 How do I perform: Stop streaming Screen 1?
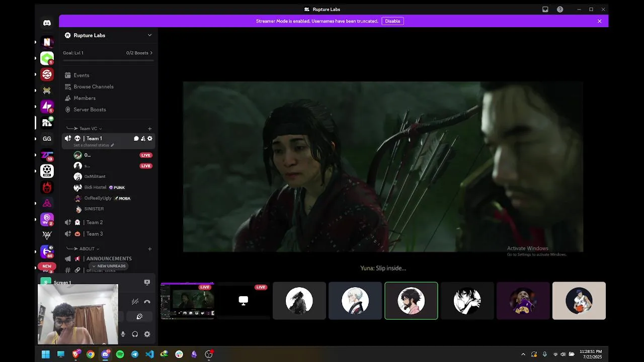pos(147,282)
